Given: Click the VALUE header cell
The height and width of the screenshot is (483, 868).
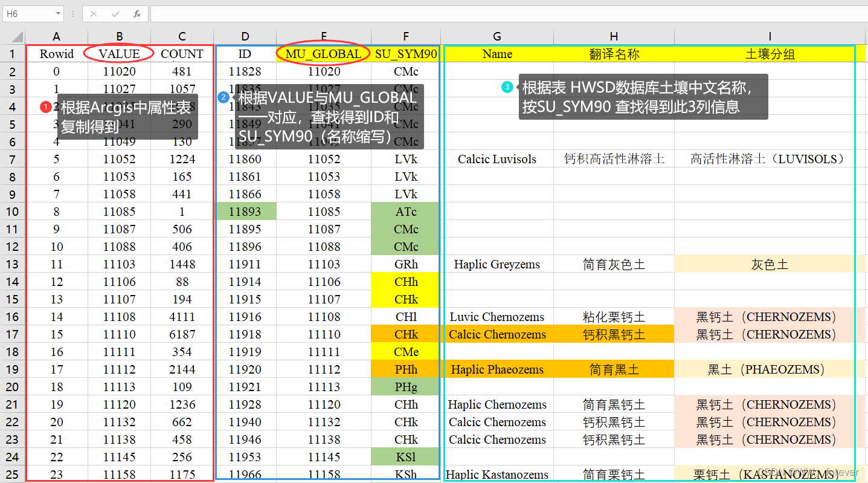Looking at the screenshot, I should pos(120,54).
